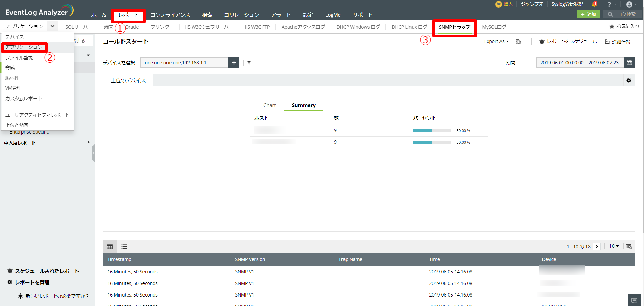The height and width of the screenshot is (306, 644).
Task: Select the MySQLログ report tab
Action: coord(494,27)
